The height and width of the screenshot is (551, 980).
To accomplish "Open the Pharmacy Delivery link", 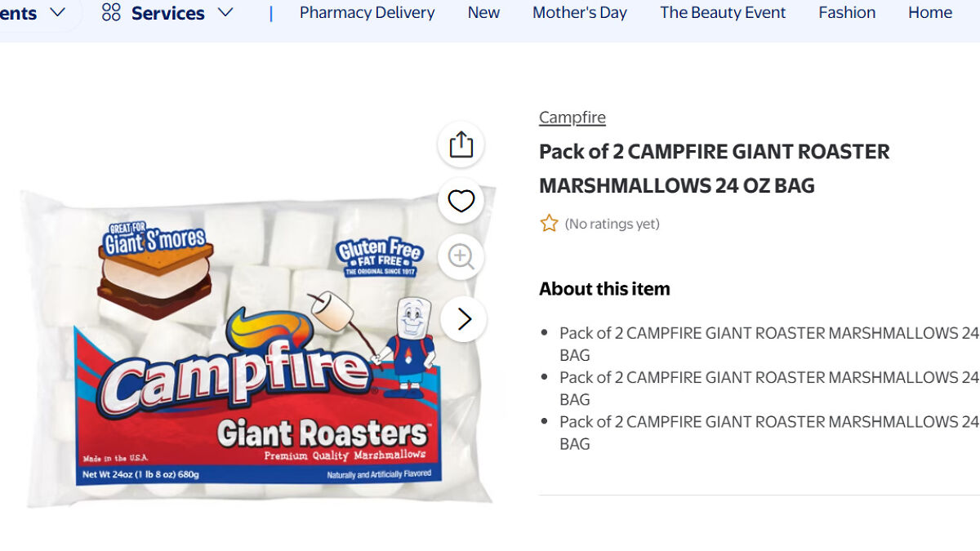I will 367,13.
